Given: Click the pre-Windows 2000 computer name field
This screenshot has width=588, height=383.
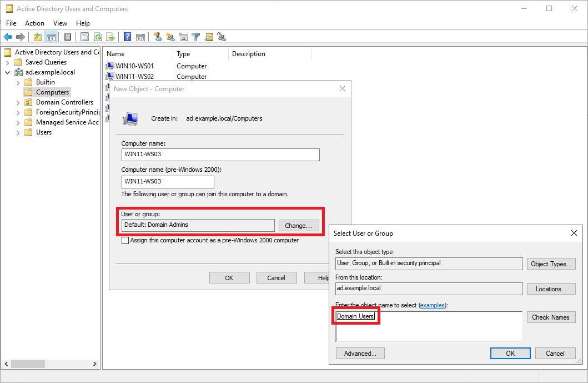Looking at the screenshot, I should (168, 182).
